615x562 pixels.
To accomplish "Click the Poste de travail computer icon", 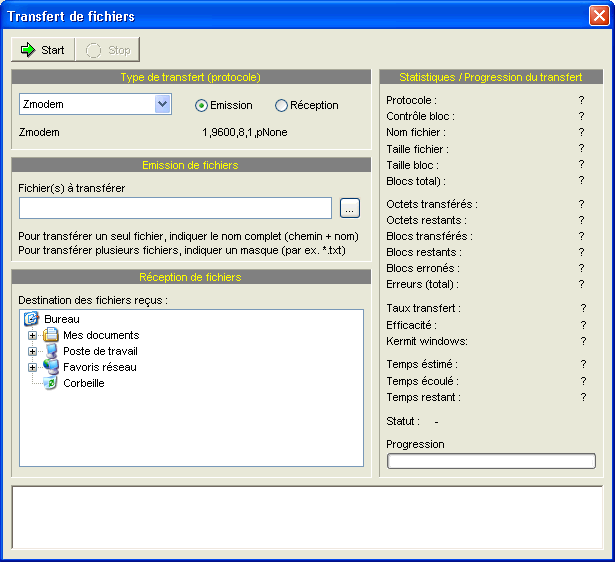I will [51, 351].
